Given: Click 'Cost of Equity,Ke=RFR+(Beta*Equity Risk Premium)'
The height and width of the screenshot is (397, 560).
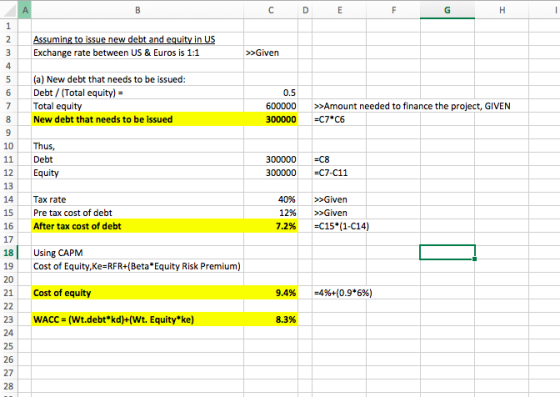Looking at the screenshot, I should (x=137, y=266).
